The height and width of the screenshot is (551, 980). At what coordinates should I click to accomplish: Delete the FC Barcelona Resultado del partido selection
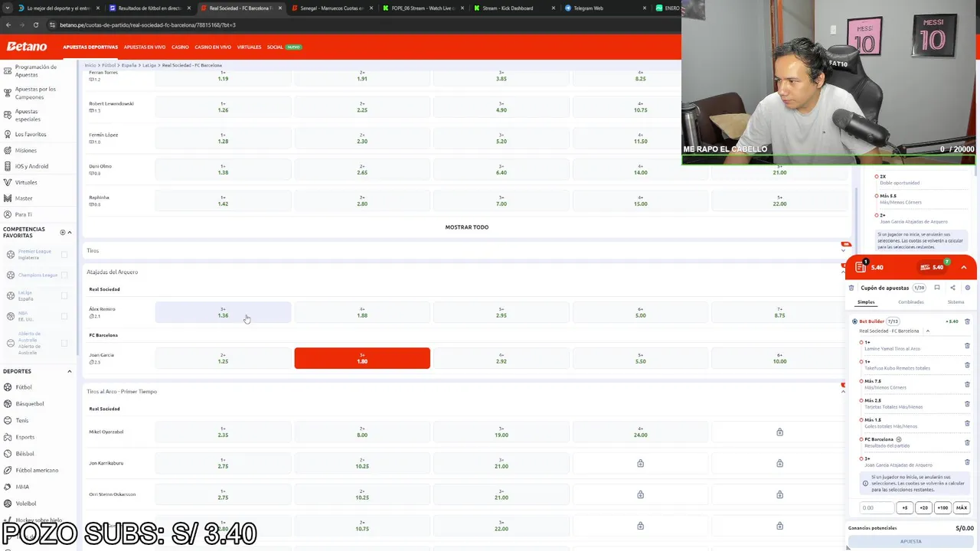tap(967, 442)
